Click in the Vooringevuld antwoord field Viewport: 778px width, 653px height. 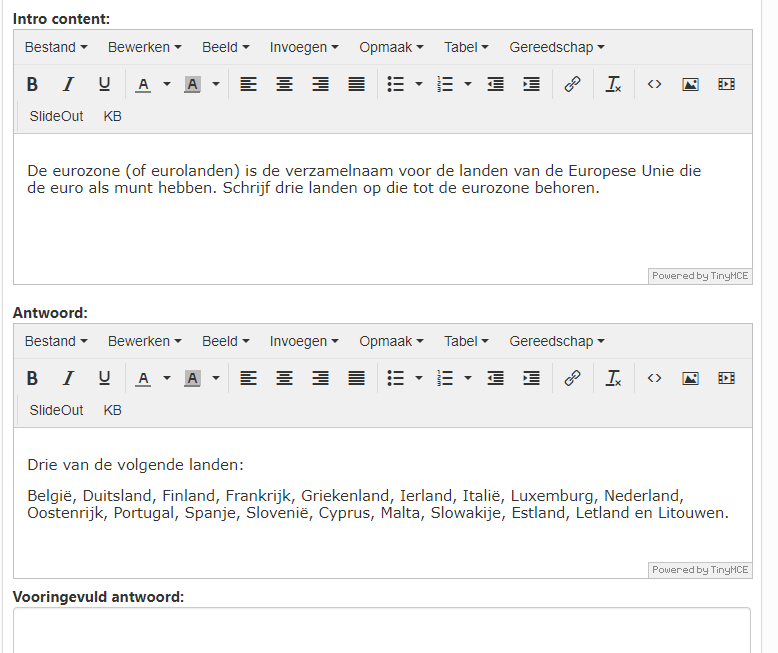(381, 630)
